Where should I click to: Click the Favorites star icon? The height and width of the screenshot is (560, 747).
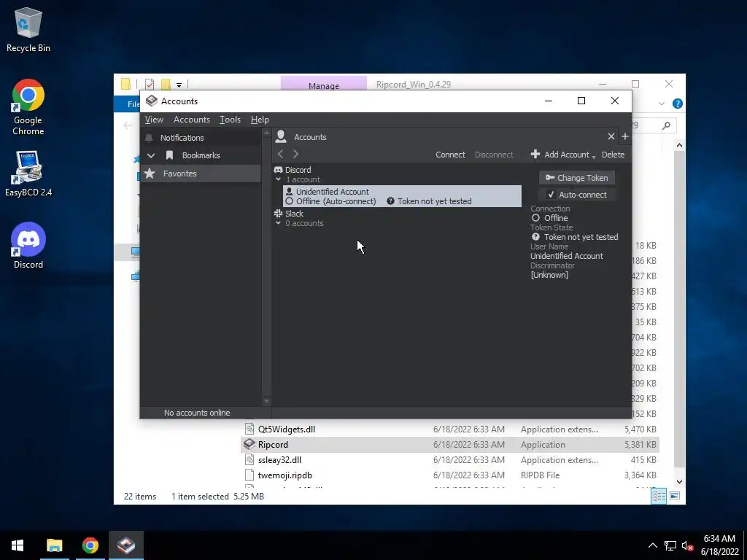[150, 174]
